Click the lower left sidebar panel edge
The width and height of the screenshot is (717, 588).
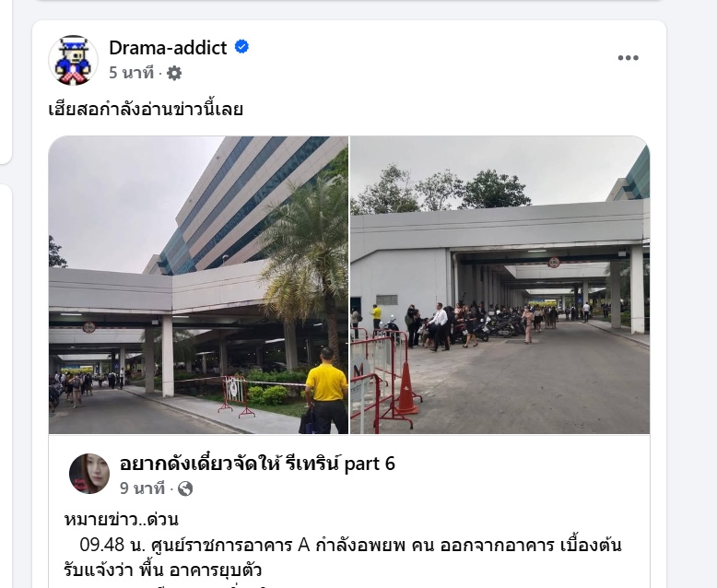point(6,386)
